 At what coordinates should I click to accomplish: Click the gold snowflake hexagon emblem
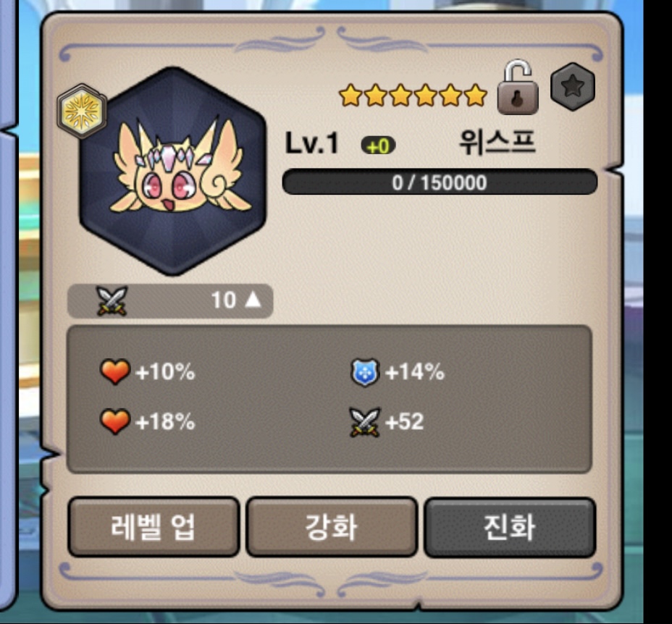point(82,111)
